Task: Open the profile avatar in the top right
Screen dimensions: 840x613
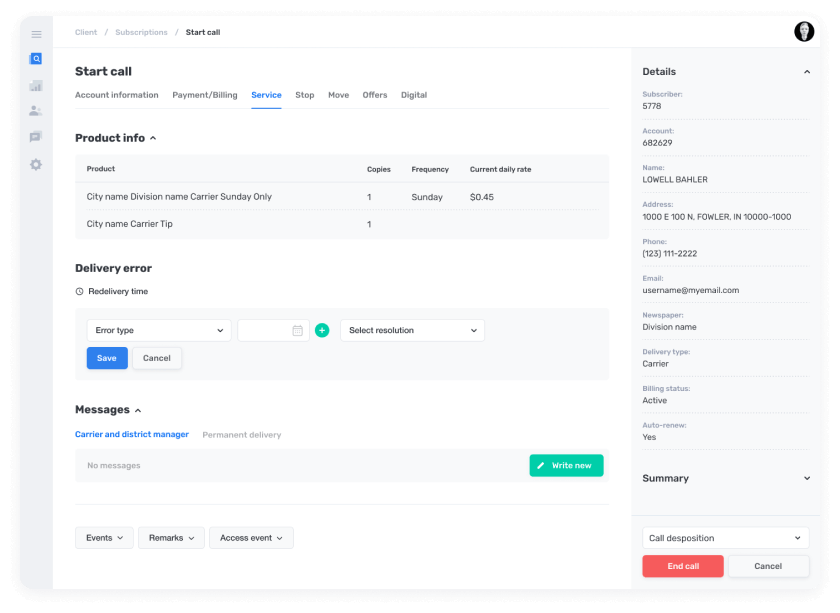Action: (x=804, y=31)
